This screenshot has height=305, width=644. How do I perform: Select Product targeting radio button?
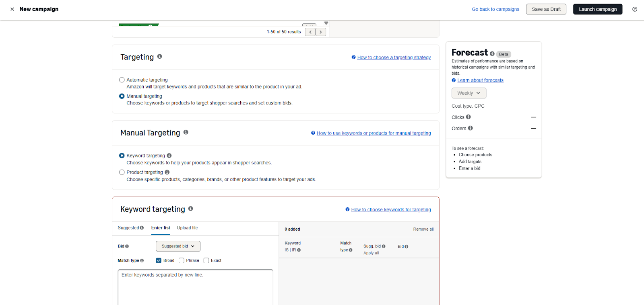coord(122,172)
